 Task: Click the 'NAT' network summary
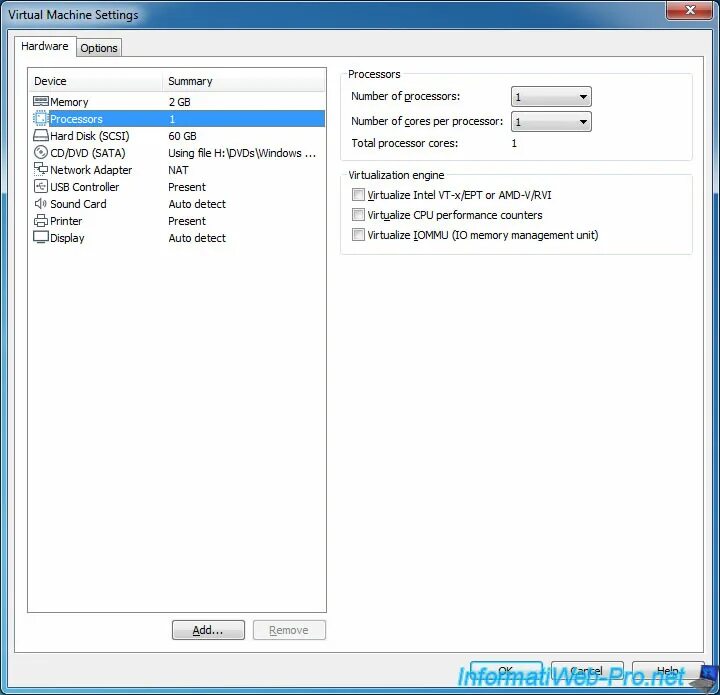(x=178, y=170)
